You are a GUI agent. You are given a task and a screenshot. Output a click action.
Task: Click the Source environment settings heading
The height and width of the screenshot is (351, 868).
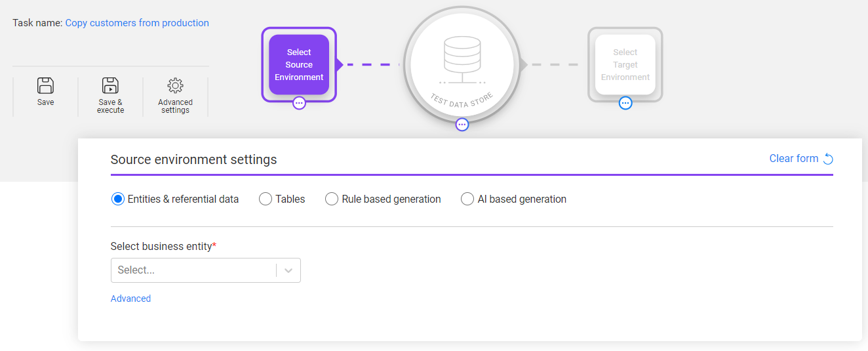193,159
